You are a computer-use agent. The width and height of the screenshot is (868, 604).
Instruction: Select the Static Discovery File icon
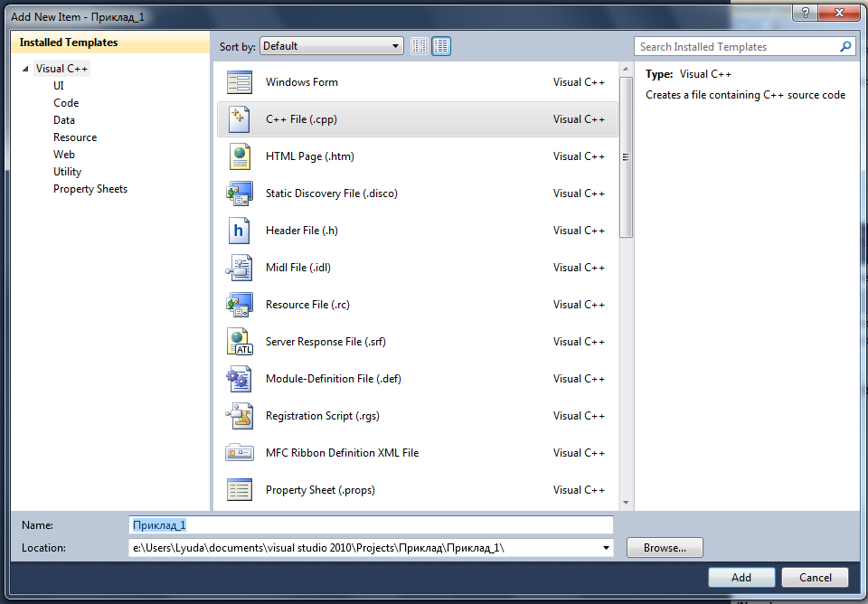coord(240,193)
